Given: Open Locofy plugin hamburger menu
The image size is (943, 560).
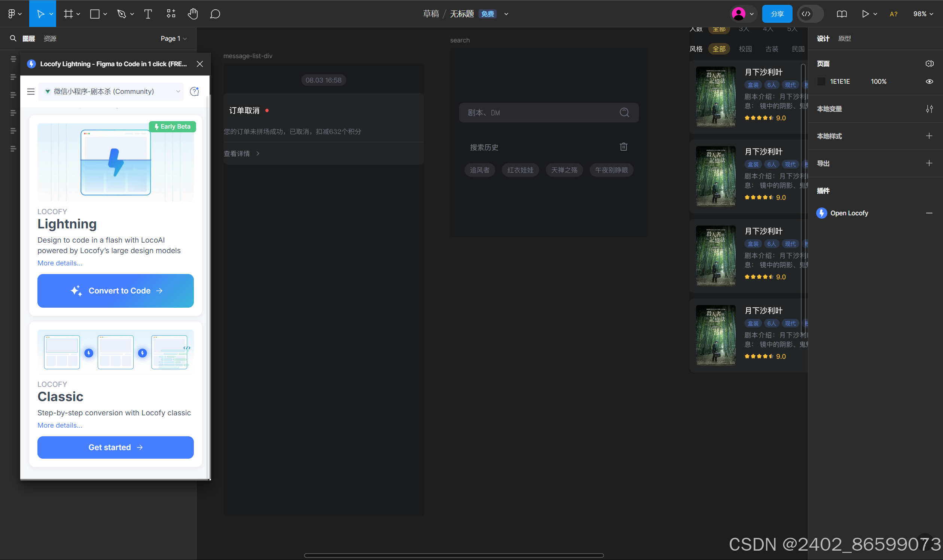Looking at the screenshot, I should pos(31,91).
